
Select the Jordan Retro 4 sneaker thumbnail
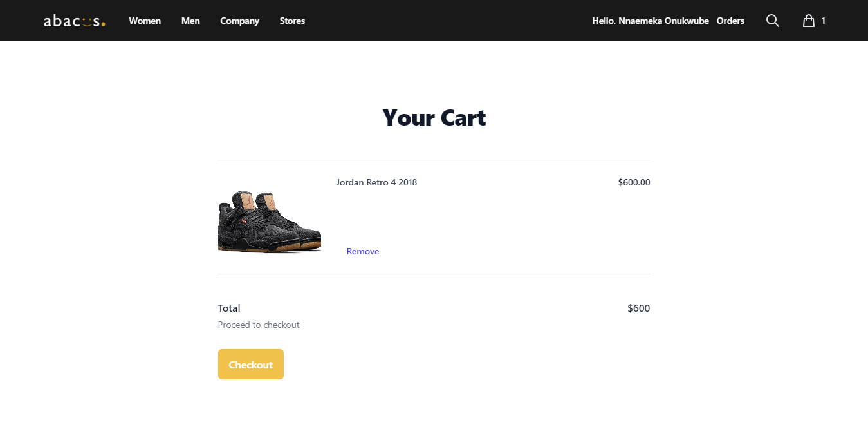click(x=270, y=221)
